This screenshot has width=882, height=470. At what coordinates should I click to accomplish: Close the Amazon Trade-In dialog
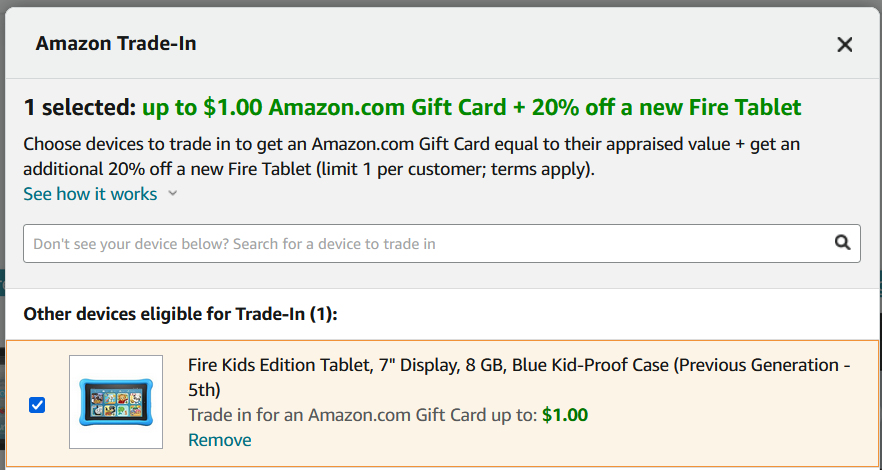(x=845, y=44)
